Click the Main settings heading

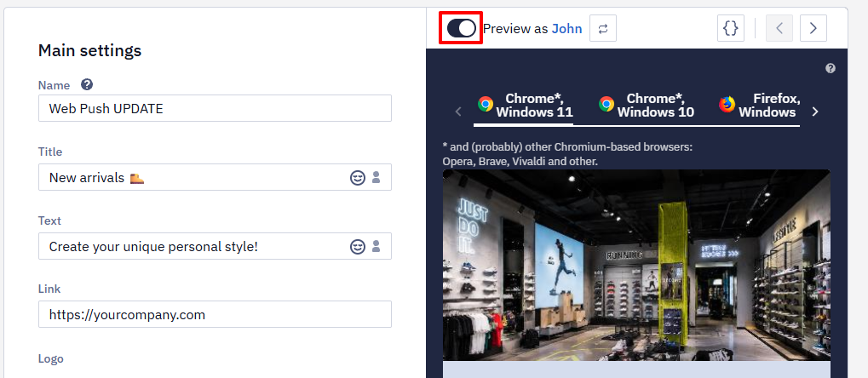click(89, 51)
